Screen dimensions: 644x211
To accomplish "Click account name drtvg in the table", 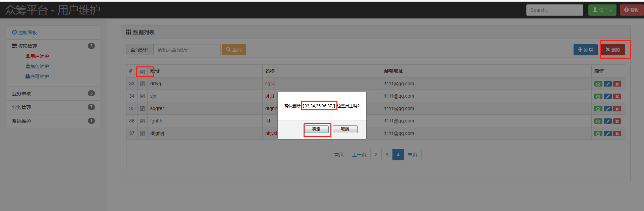I will point(156,84).
